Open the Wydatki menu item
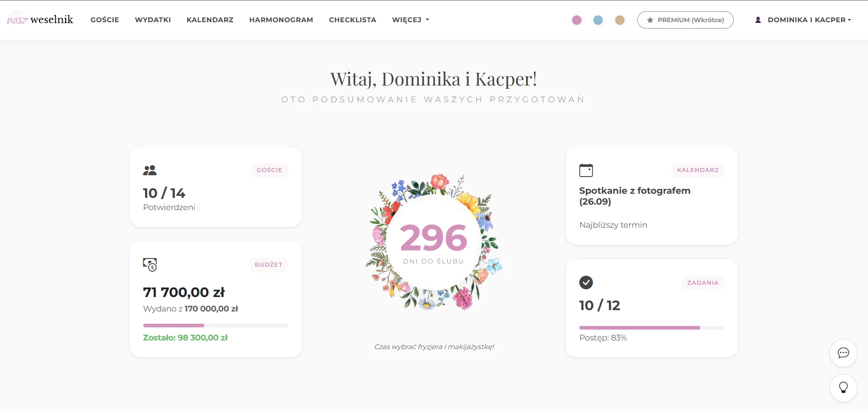Screen dimensions: 868x412 coord(153,20)
